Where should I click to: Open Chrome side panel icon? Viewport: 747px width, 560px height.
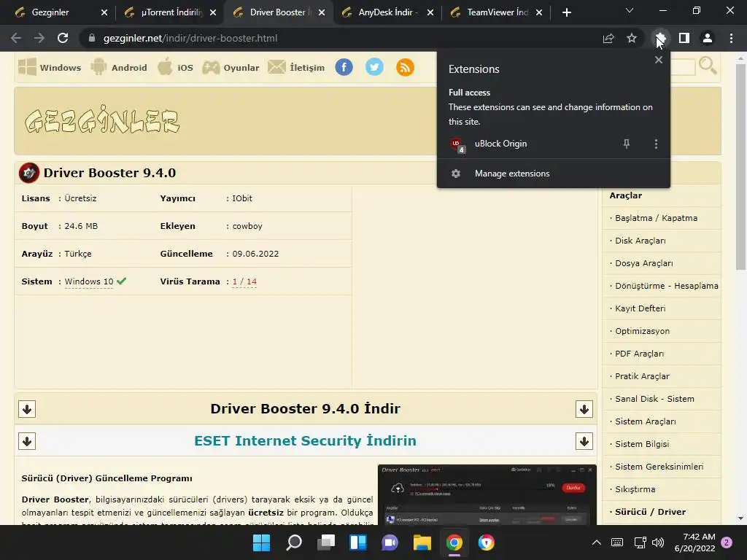coord(684,38)
